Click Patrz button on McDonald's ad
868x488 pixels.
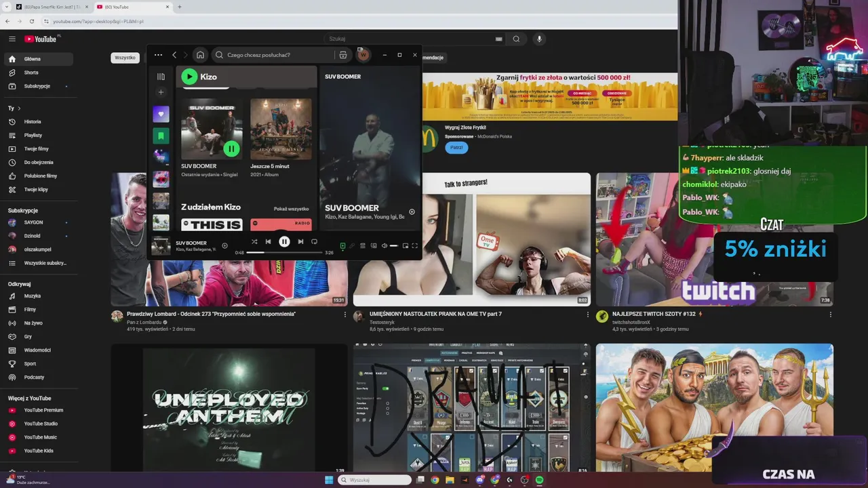click(457, 147)
